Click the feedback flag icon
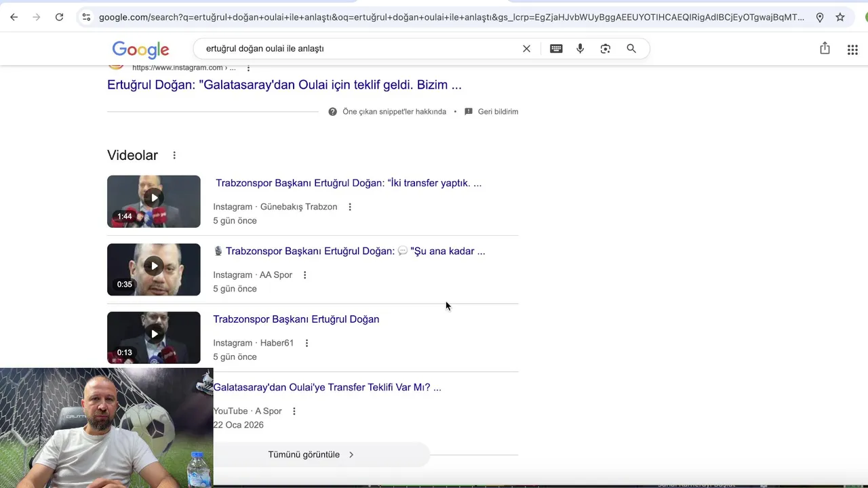This screenshot has height=488, width=868. tap(468, 111)
